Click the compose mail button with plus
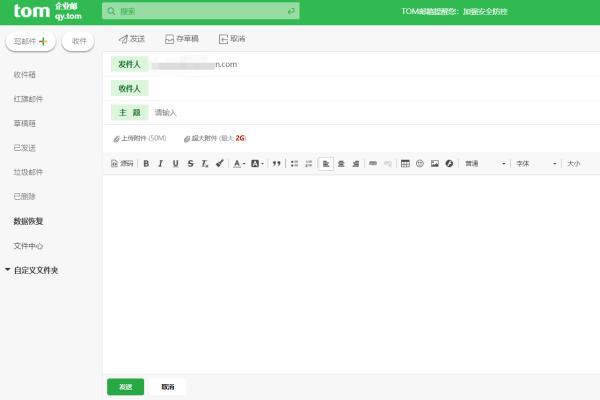The image size is (600, 400). 31,41
